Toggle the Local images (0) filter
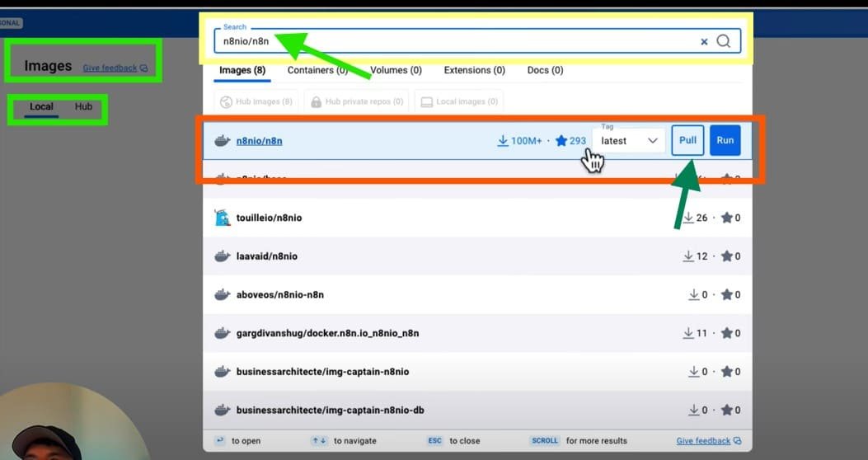 pos(459,102)
